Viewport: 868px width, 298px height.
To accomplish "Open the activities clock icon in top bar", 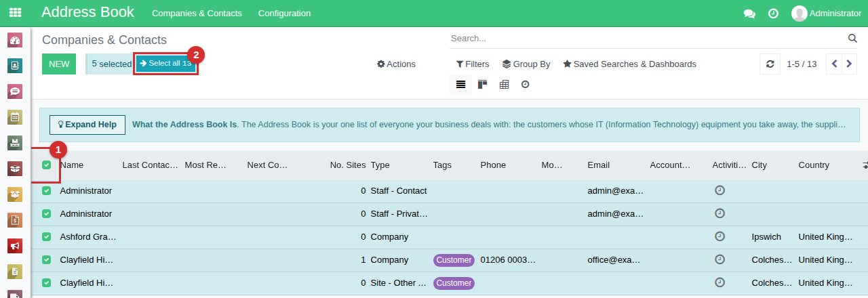I will [x=773, y=14].
